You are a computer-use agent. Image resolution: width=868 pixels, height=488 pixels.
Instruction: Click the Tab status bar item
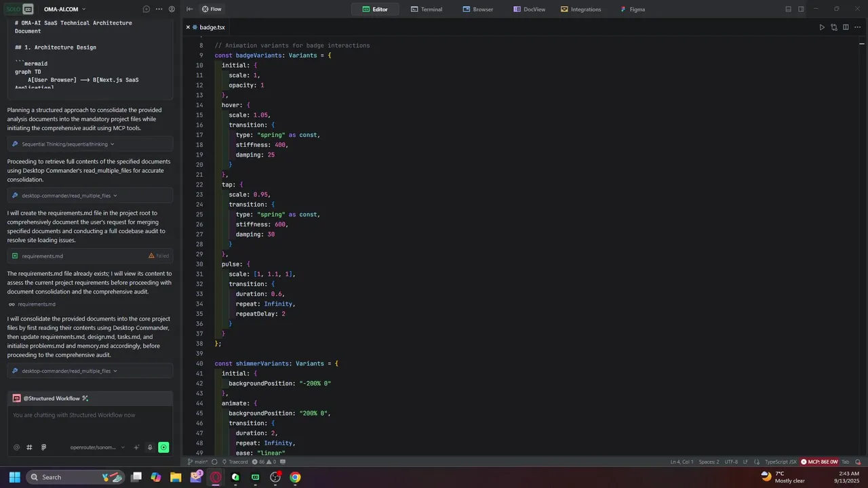(846, 462)
